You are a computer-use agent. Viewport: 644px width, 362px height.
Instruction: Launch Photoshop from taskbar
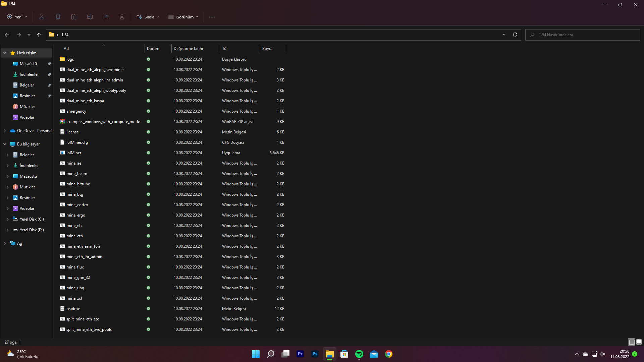[315, 354]
